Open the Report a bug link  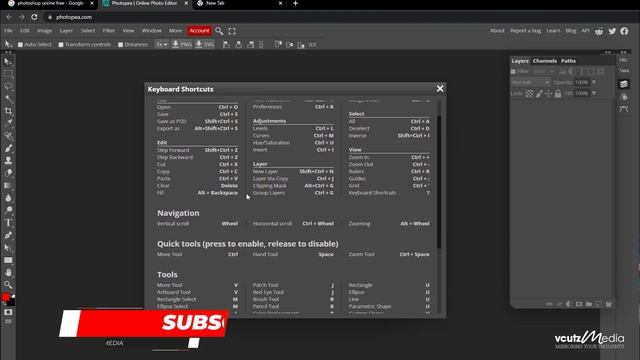pyautogui.click(x=525, y=31)
